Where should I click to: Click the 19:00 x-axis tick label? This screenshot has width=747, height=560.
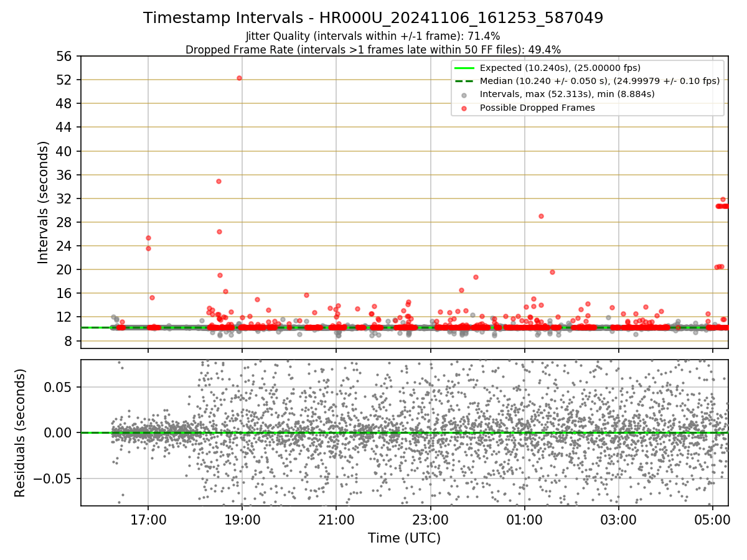tap(242, 520)
